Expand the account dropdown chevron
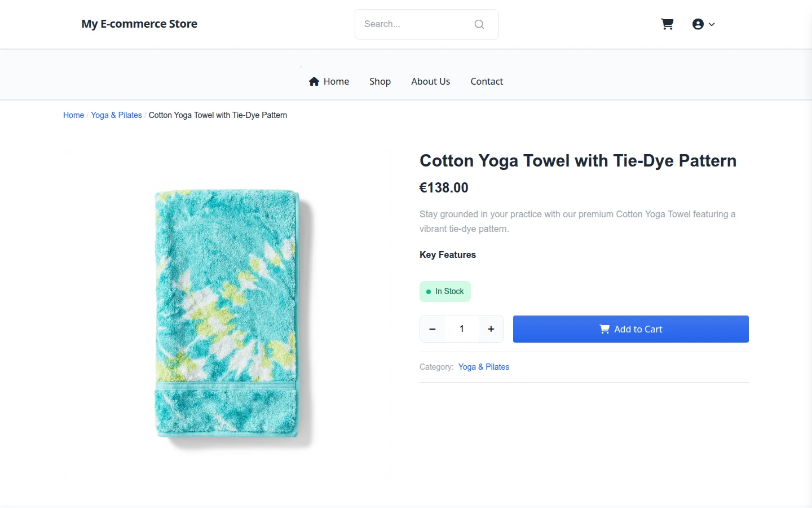Screen dimensions: 812x508 [712, 24]
